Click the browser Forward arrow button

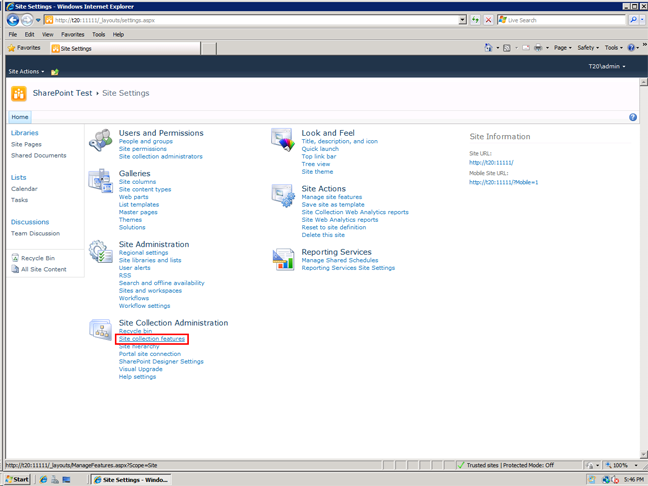point(27,20)
